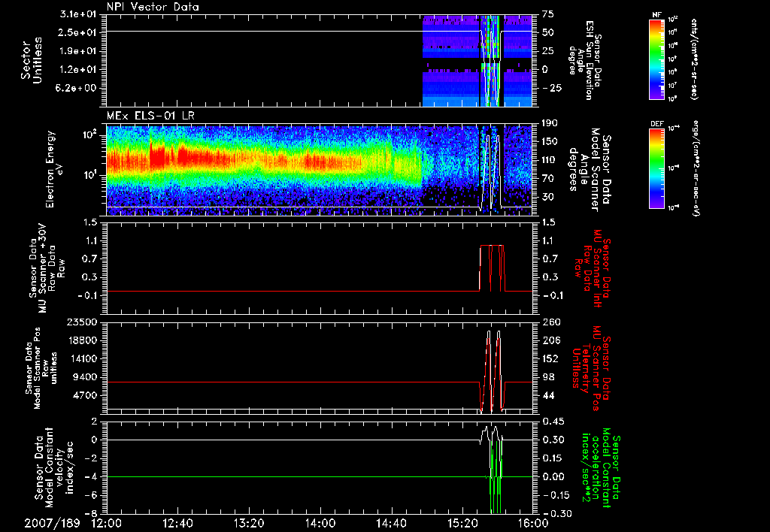The width and height of the screenshot is (770, 532).
Task: Click the red square pulse in MU Scanner plot
Action: pyautogui.click(x=492, y=268)
